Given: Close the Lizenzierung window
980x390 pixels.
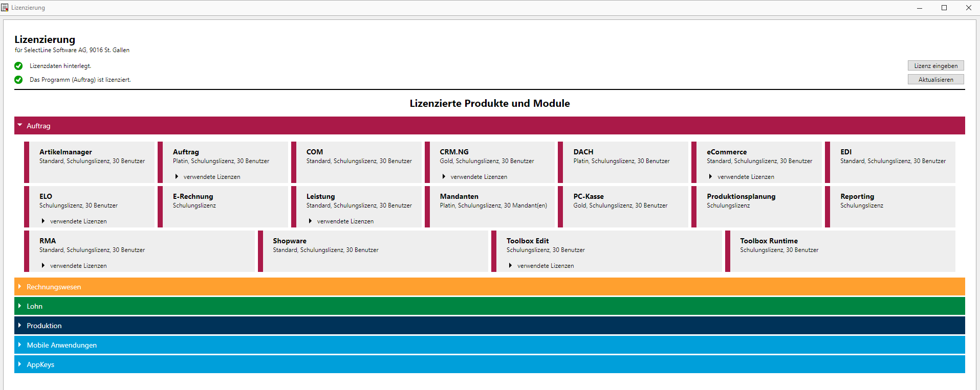Looking at the screenshot, I should click(x=968, y=8).
